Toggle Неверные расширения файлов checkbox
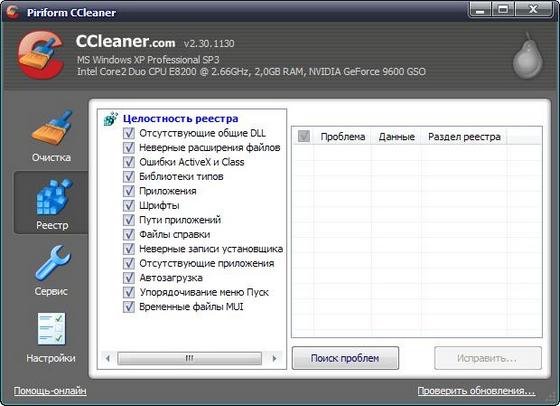 coord(129,147)
